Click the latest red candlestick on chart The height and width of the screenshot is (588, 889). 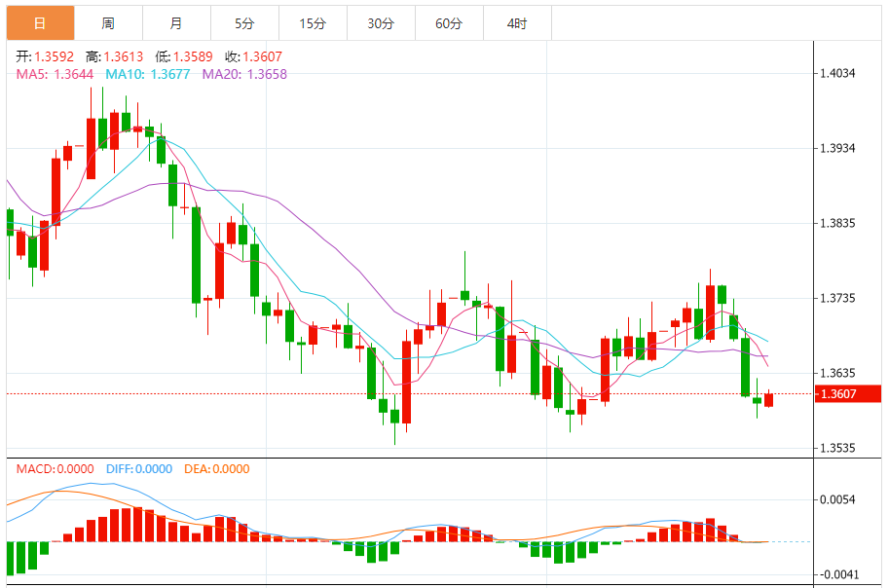tap(769, 399)
